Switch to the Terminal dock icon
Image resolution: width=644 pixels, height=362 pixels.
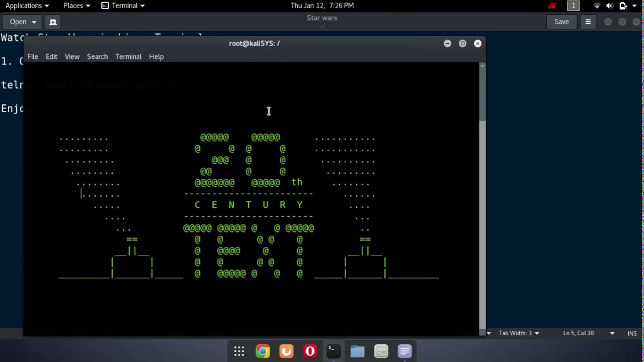pos(334,351)
